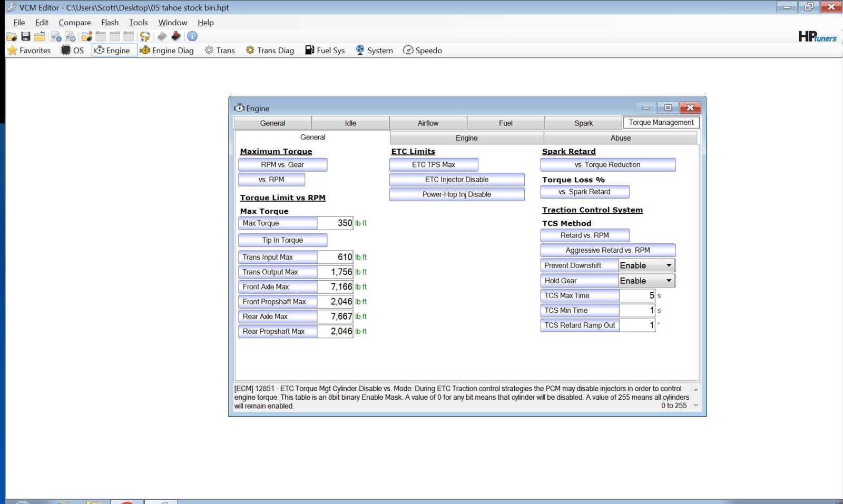Open Aggressive Retard vs. RPM table
Image resolution: width=843 pixels, height=504 pixels.
[607, 250]
